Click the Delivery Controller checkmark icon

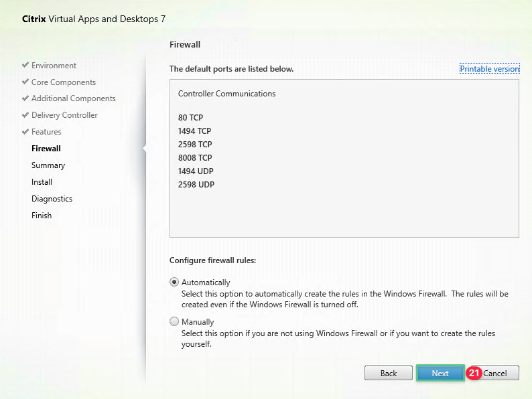25,115
